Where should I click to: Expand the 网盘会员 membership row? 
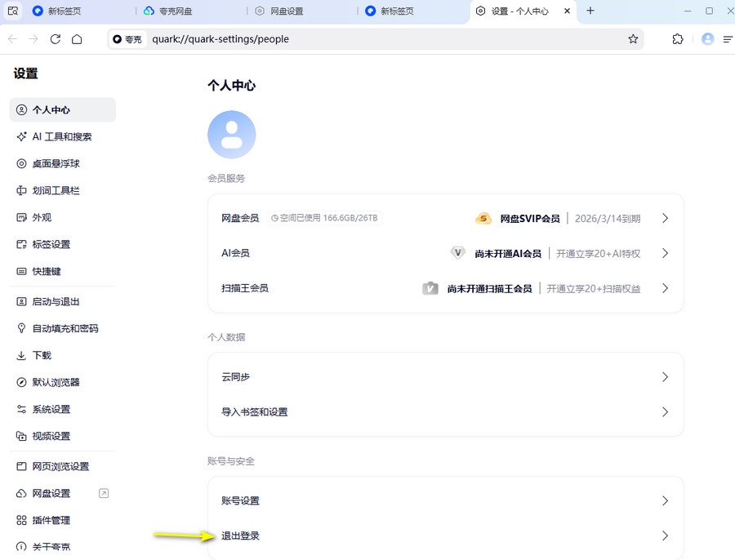(445, 219)
